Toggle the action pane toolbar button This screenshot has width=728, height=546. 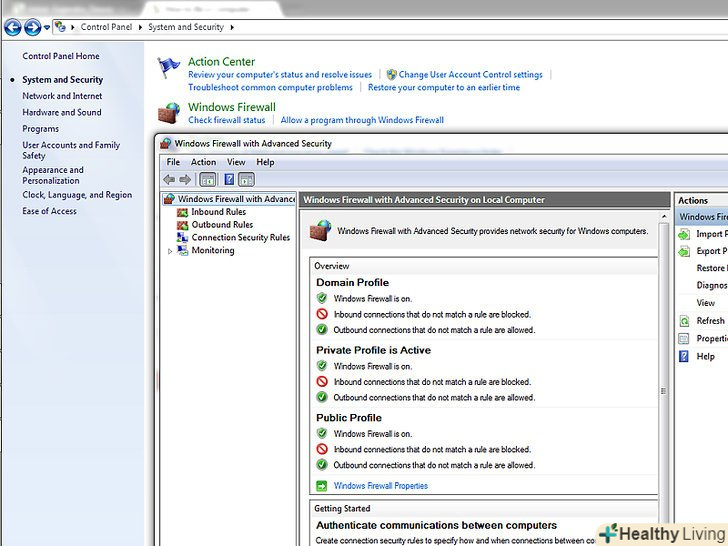pos(246,179)
